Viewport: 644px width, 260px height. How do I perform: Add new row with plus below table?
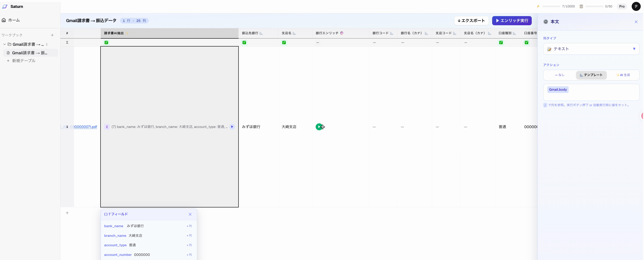click(67, 213)
